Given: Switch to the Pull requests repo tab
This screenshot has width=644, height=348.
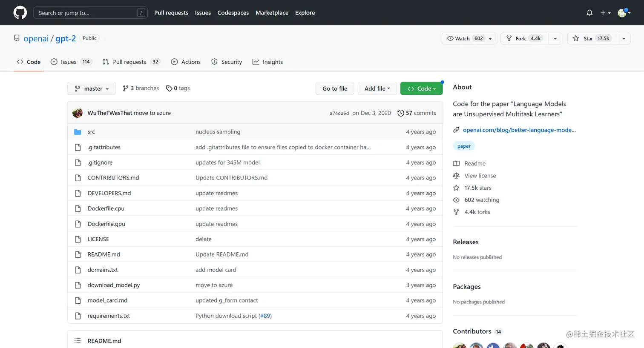Looking at the screenshot, I should coord(132,62).
